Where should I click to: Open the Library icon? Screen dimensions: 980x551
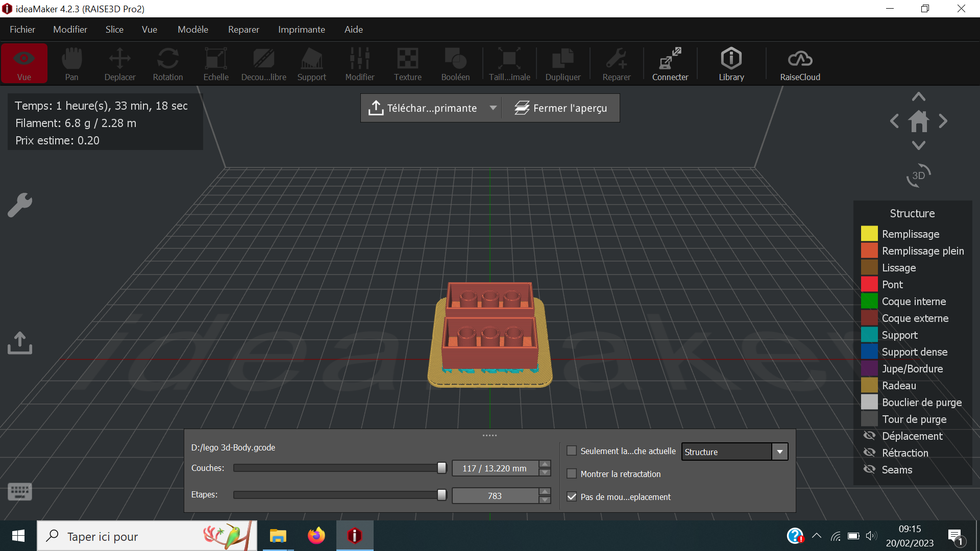(x=731, y=64)
